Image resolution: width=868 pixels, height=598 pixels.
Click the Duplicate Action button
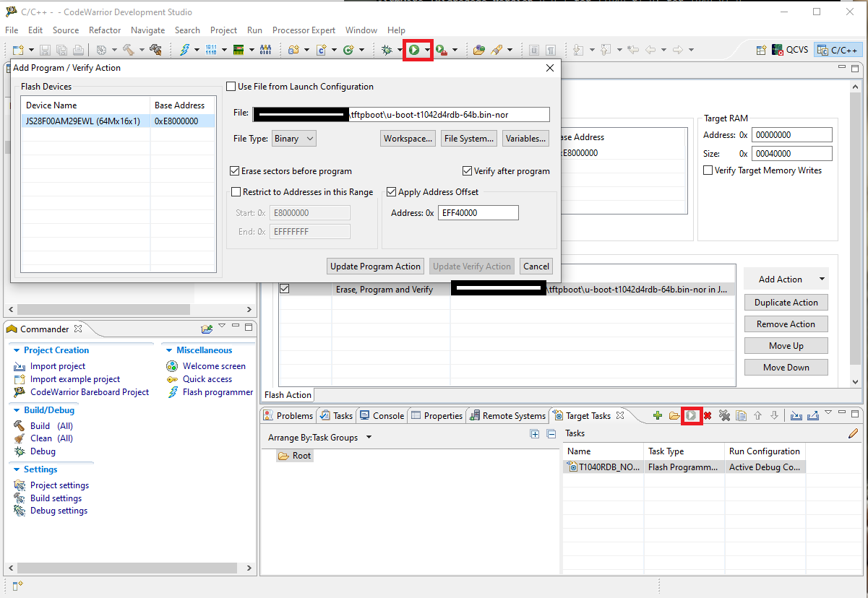[x=786, y=303]
